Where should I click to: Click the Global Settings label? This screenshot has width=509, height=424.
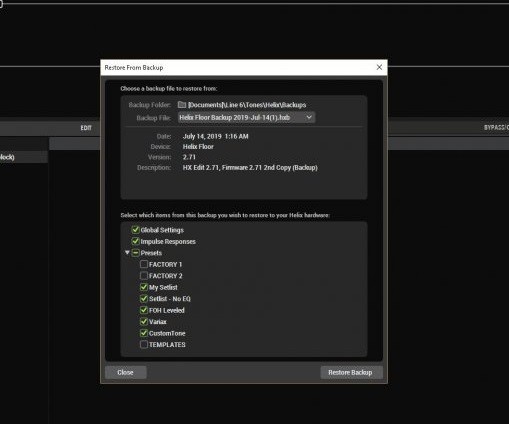[162, 230]
